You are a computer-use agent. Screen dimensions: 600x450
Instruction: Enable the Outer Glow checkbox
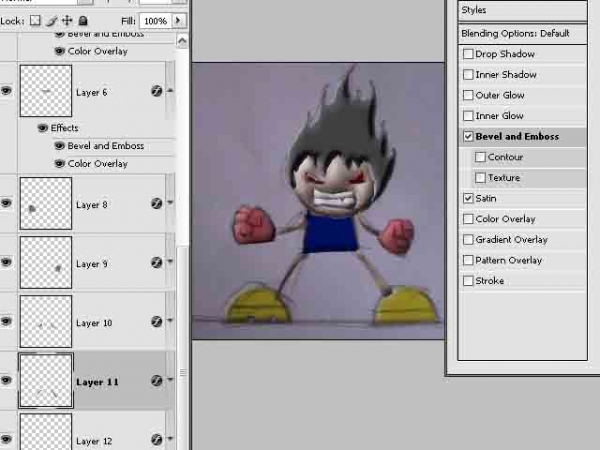pyautogui.click(x=468, y=95)
